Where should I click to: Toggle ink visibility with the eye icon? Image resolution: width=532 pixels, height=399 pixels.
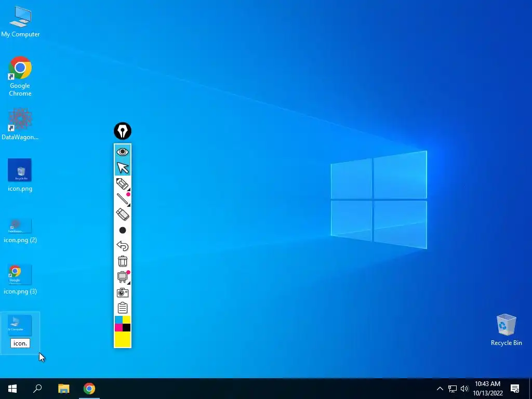tap(123, 152)
